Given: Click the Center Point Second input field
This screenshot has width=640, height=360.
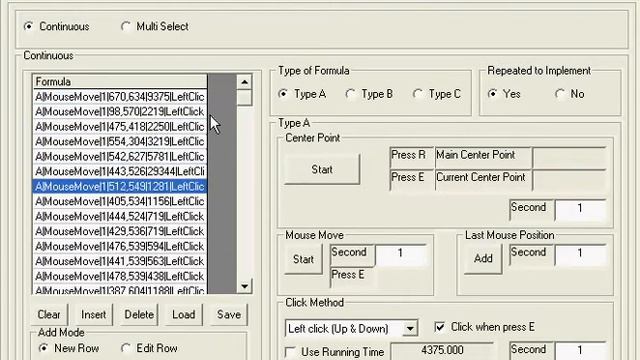Looking at the screenshot, I should point(580,209).
